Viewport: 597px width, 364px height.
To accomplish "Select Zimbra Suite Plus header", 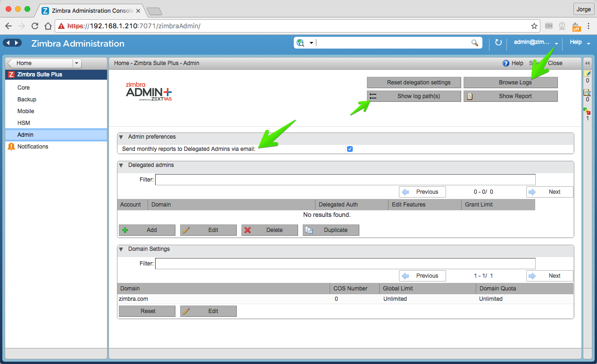I will [x=56, y=74].
